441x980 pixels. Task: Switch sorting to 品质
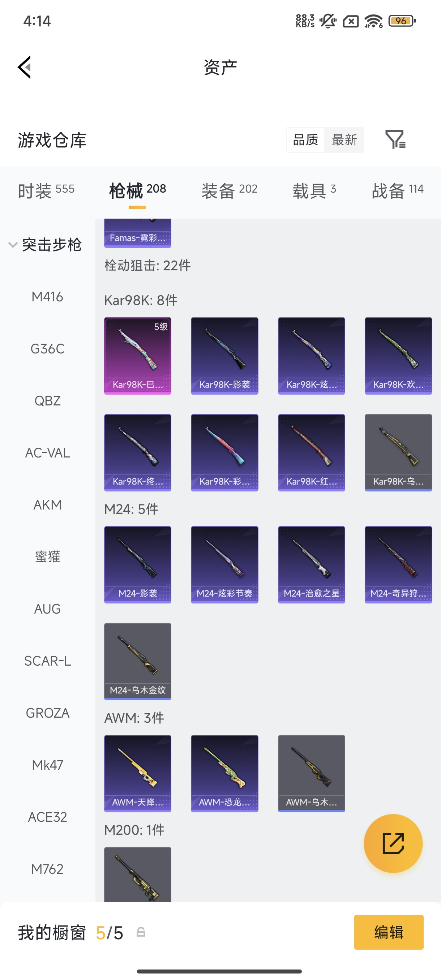305,139
